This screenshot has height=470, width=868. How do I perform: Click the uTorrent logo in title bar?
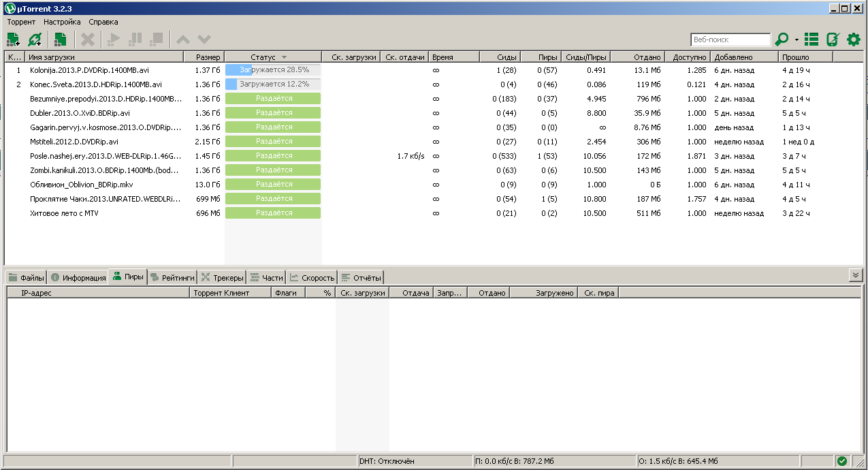9,8
